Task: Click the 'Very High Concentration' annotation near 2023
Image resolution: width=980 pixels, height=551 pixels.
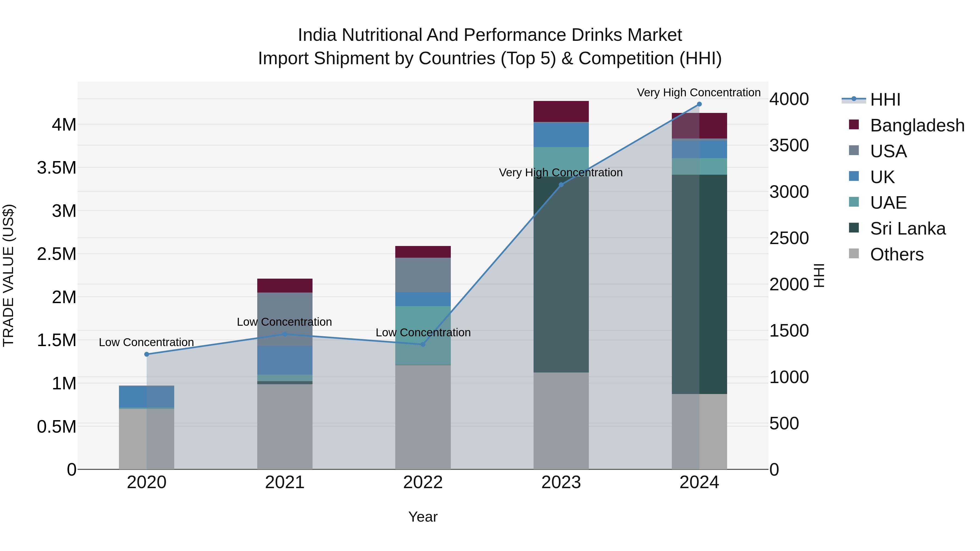Action: 561,173
